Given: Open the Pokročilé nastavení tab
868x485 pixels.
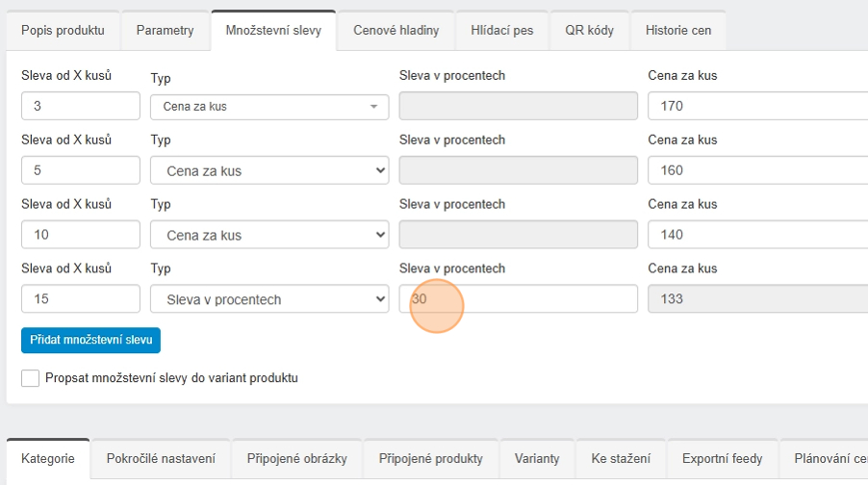Looking at the screenshot, I should (161, 459).
